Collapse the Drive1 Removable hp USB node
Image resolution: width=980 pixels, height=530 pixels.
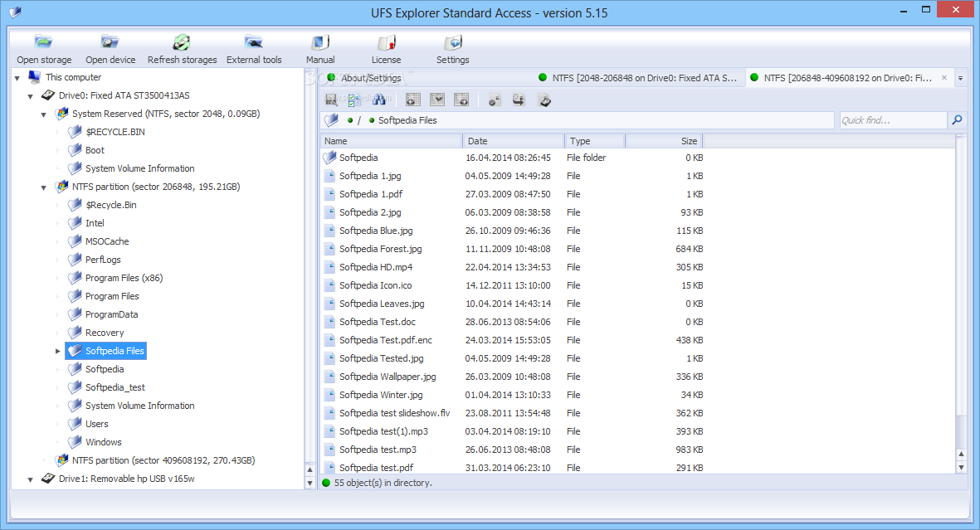(x=30, y=479)
